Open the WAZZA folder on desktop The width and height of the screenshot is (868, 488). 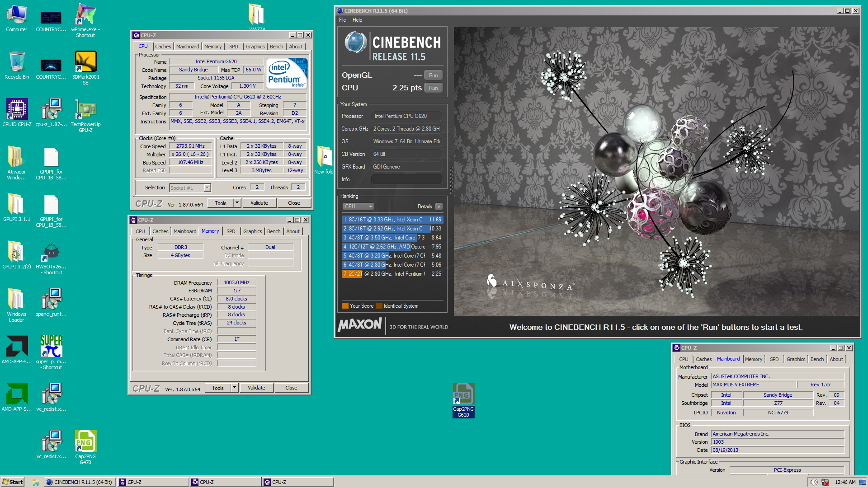click(257, 17)
